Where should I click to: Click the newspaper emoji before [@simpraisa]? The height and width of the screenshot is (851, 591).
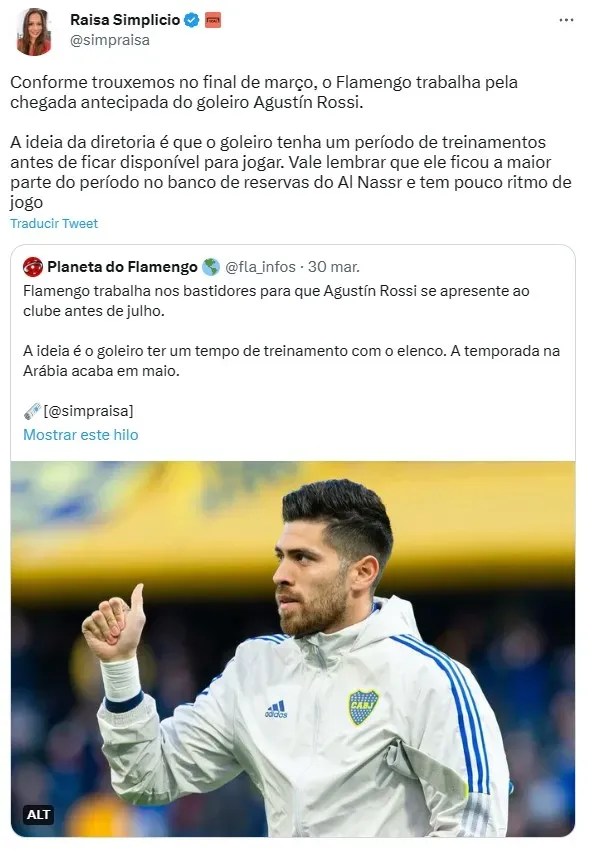pyautogui.click(x=32, y=411)
